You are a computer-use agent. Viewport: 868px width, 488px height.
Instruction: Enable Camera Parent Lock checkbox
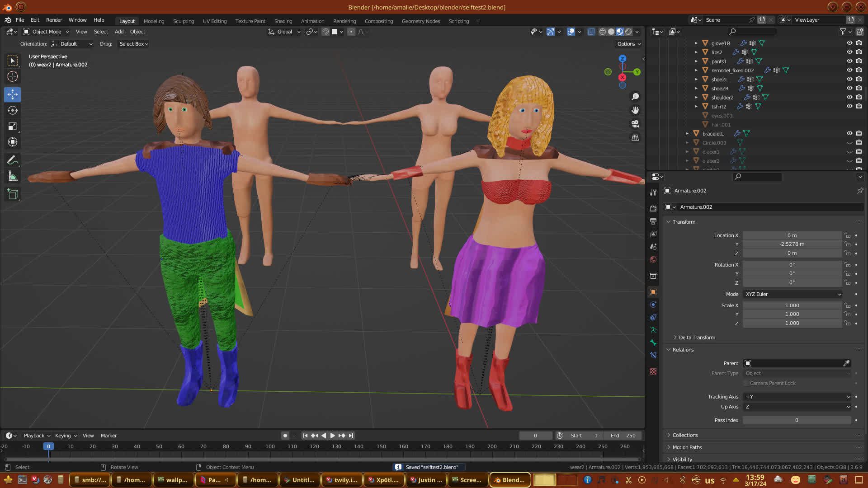746,383
